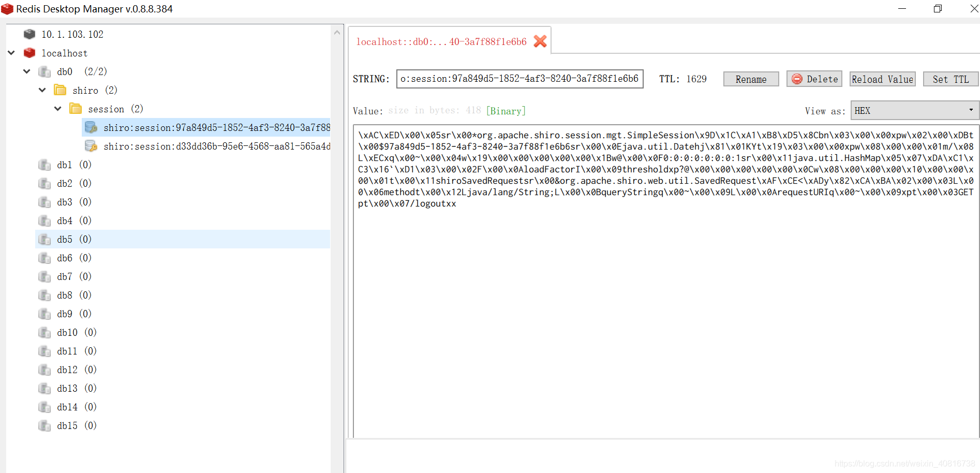
Task: Restore down the Redis Desktop Manager window
Action: click(938, 9)
